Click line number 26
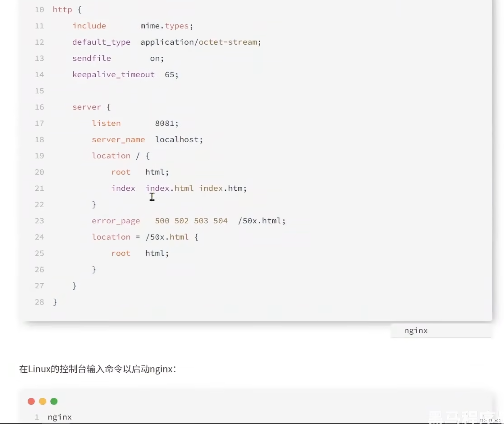The width and height of the screenshot is (504, 424). coord(39,269)
